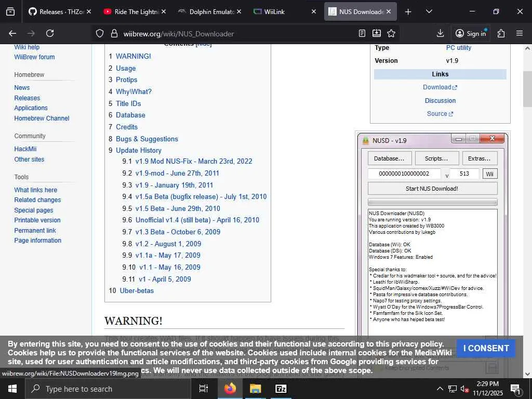List all tabs dropdown arrow
Viewport: 532px width, 399px height.
[x=429, y=12]
